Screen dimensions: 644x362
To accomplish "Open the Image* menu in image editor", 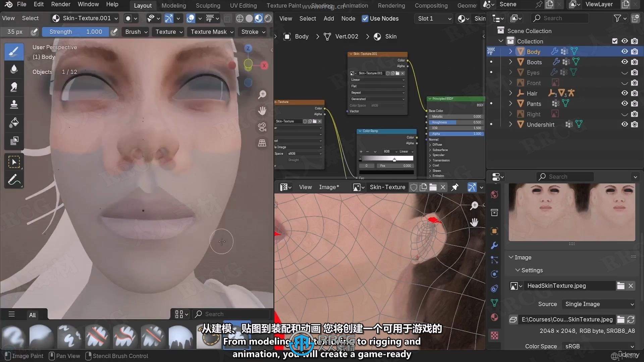I will point(329,187).
